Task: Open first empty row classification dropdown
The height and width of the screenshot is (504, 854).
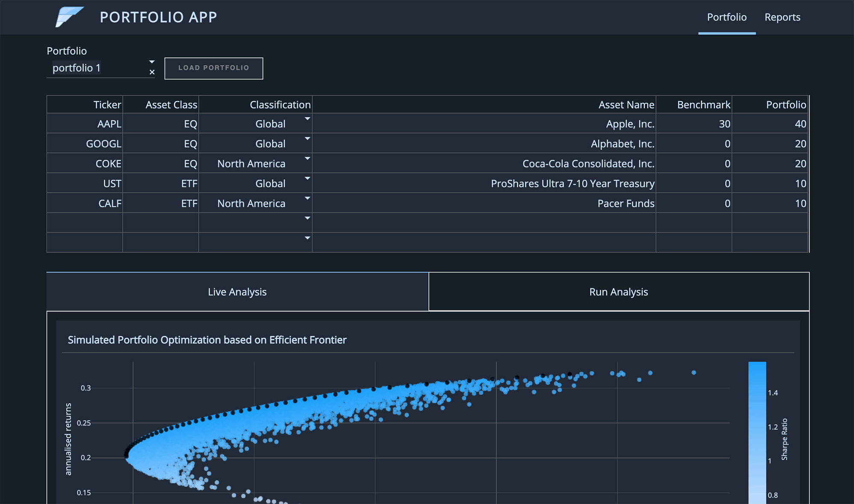Action: click(307, 218)
